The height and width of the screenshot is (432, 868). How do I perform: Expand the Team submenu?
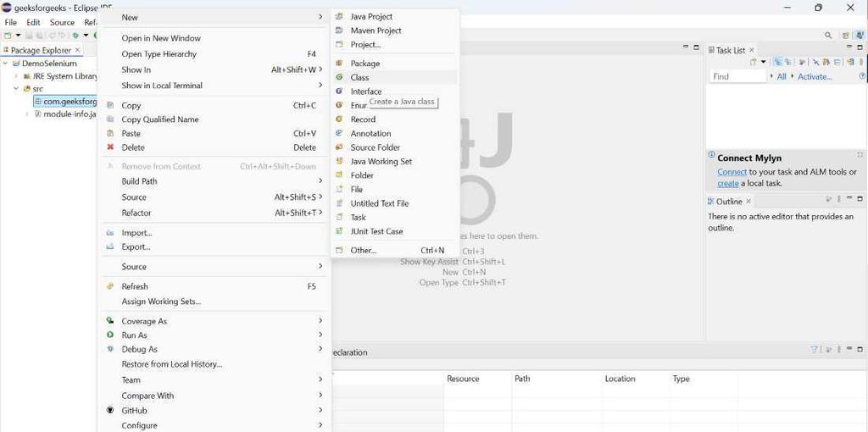320,379
